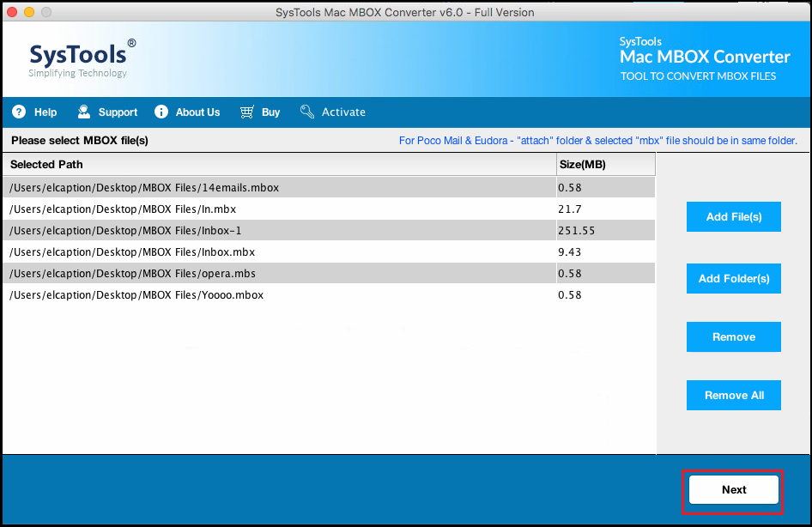
Task: Click the Size(MB) column header
Action: (x=606, y=165)
